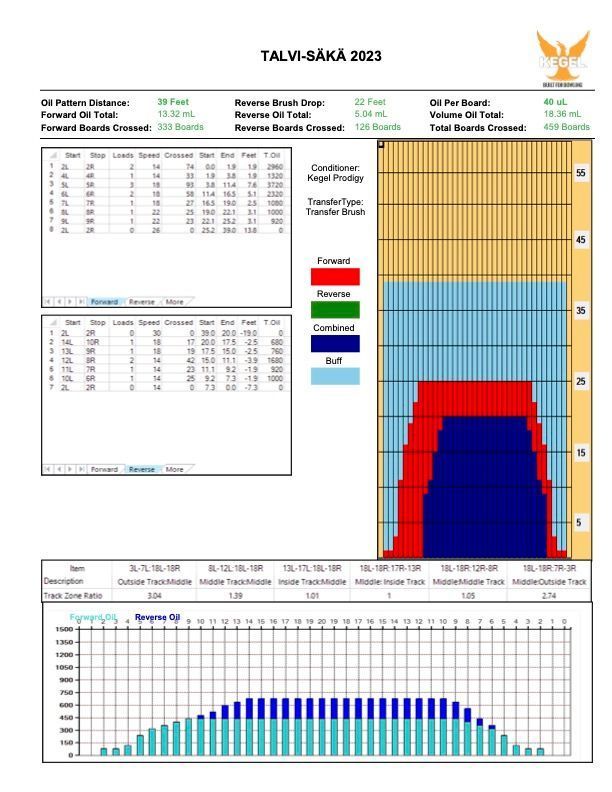Click T.Oil column header in lower table

pos(272,322)
